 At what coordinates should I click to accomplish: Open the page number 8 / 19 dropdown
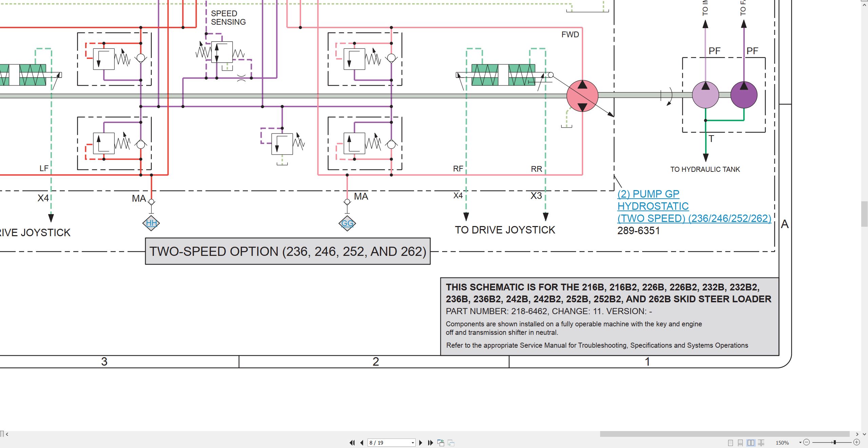point(413,443)
